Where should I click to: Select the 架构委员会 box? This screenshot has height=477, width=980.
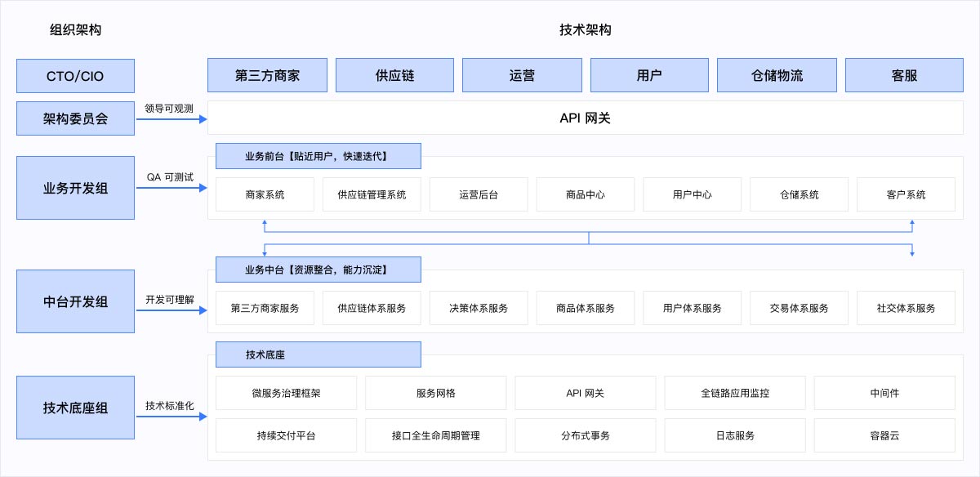tap(75, 118)
